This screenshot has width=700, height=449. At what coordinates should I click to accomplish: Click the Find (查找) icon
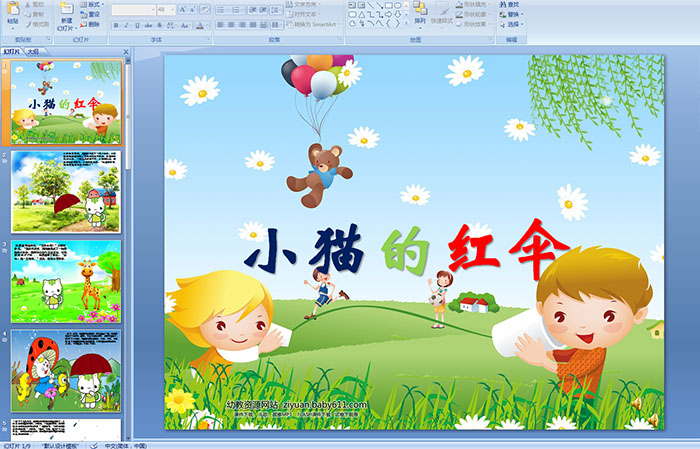click(513, 5)
